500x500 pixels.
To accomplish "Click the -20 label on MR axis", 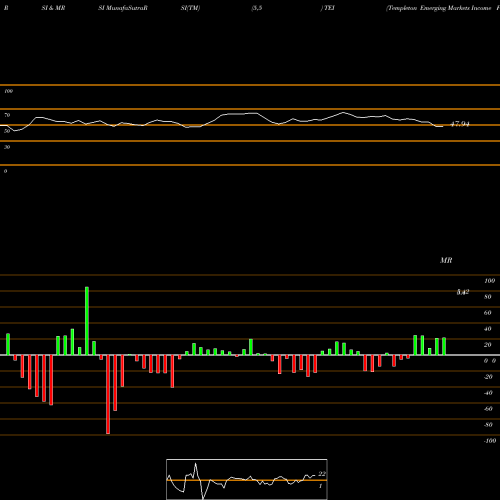I will click(488, 377).
